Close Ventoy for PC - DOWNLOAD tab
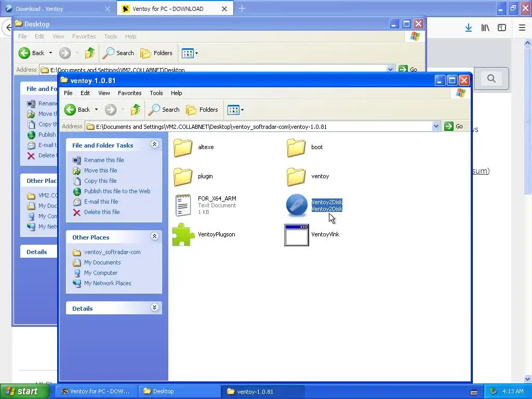 click(x=224, y=9)
